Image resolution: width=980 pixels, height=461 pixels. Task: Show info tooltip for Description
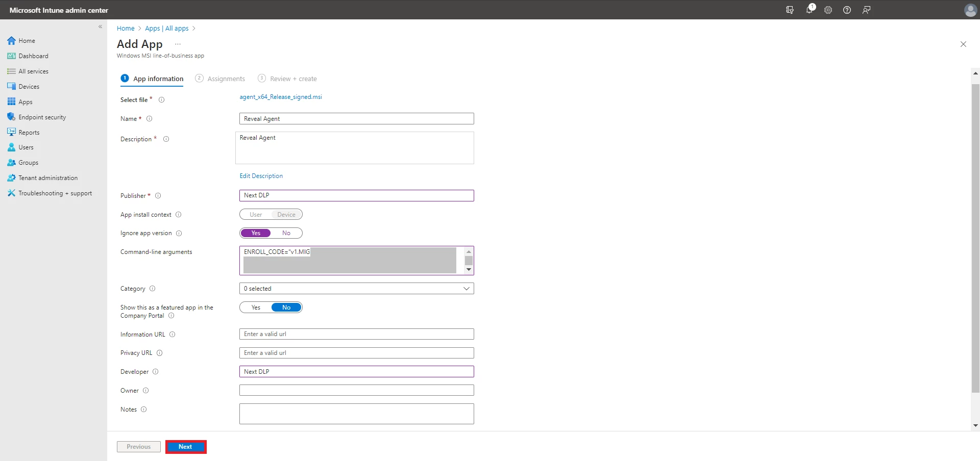166,139
